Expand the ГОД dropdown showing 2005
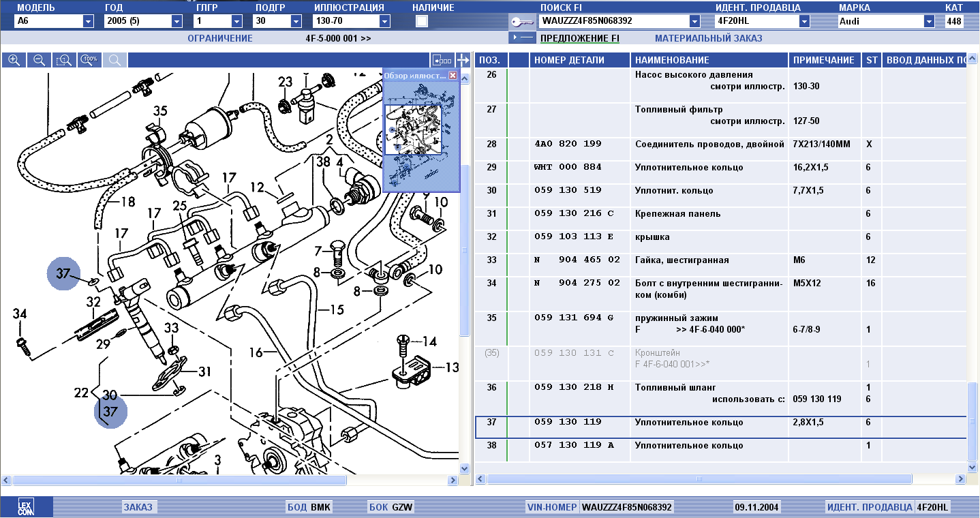980x518 pixels. (x=177, y=21)
